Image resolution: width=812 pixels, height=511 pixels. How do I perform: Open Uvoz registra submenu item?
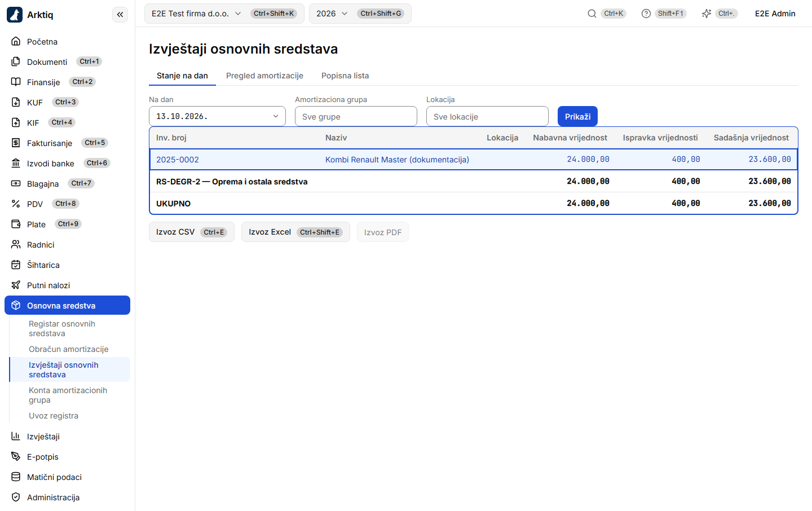click(70, 416)
